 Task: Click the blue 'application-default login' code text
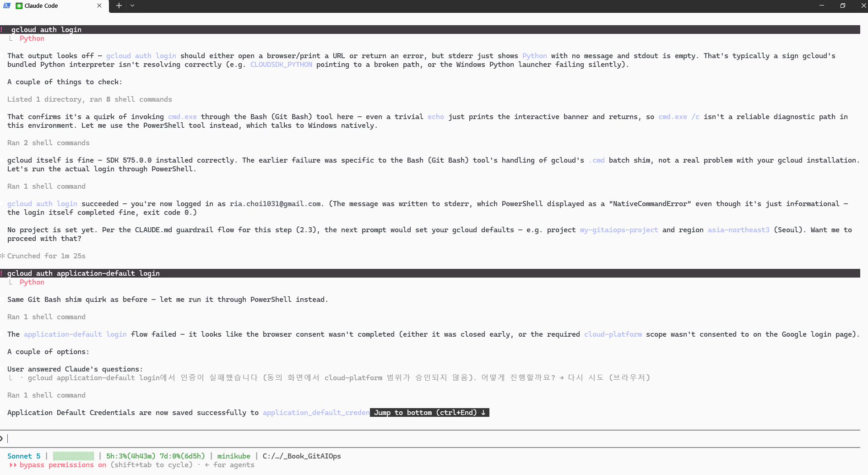pyautogui.click(x=75, y=334)
